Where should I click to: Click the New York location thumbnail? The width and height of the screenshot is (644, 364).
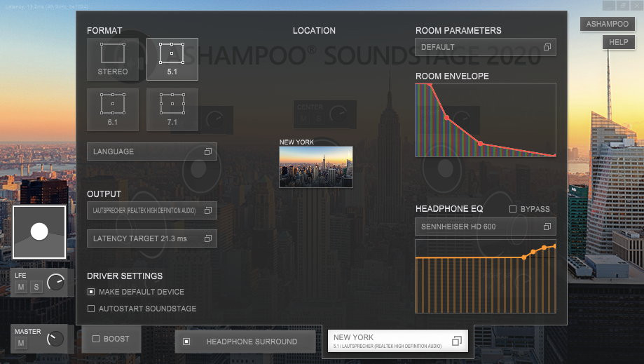tap(316, 167)
